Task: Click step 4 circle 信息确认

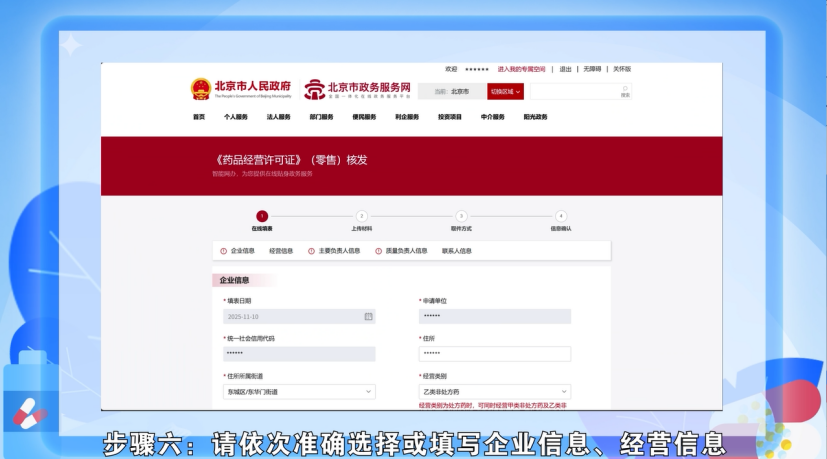Action: tap(561, 216)
